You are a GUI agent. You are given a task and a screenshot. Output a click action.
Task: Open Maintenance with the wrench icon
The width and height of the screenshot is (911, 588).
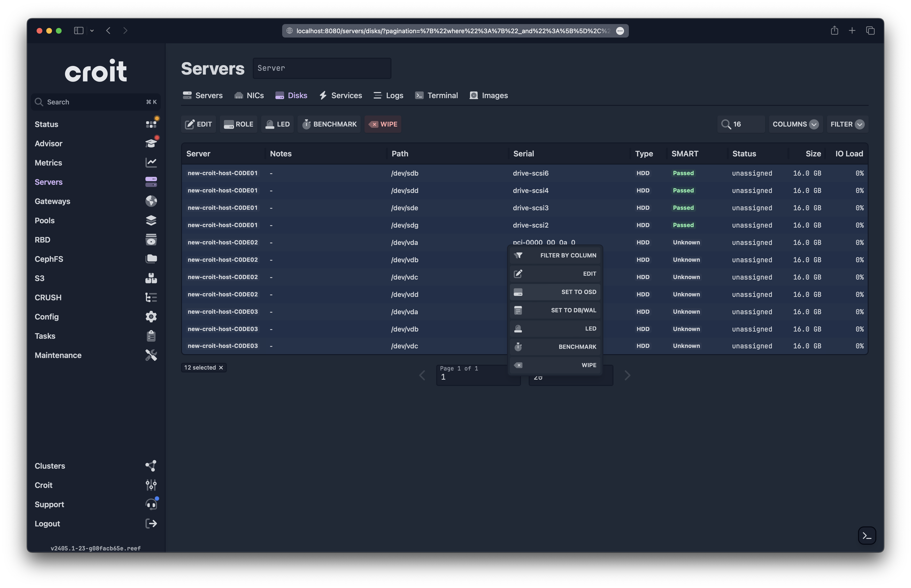[x=151, y=355]
